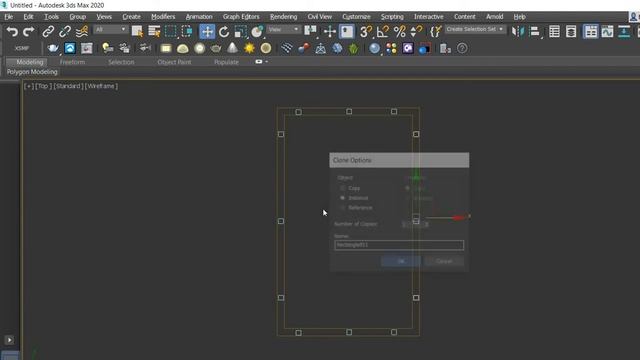Viewport: 640px width, 360px height.
Task: Open the Schematic View icon
Action: [624, 31]
